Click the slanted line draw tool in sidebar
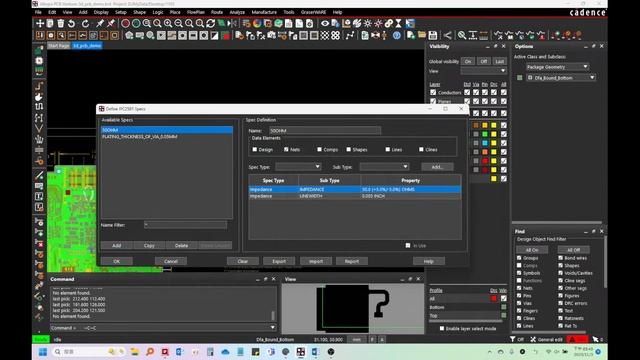 click(x=39, y=176)
